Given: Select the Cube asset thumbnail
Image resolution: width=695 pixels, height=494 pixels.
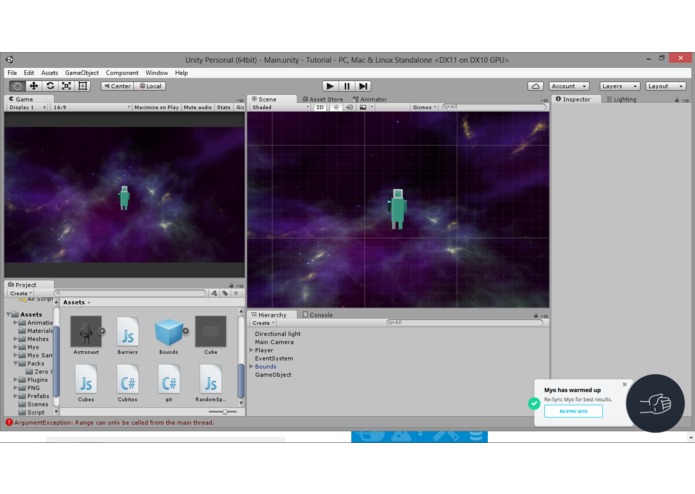Looking at the screenshot, I should click(x=211, y=331).
